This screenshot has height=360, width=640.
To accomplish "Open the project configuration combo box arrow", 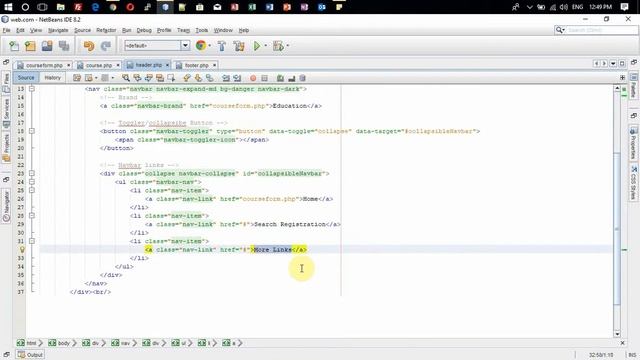I will [185, 45].
